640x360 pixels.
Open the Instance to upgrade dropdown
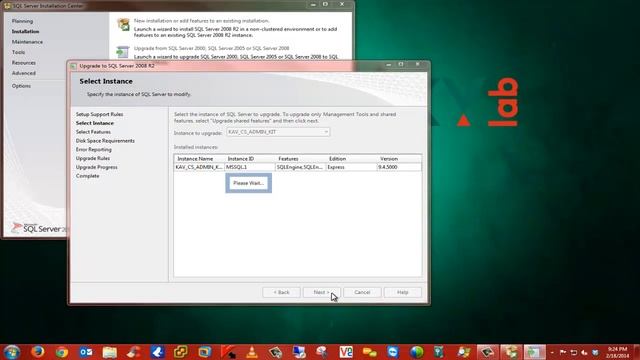tap(278, 132)
